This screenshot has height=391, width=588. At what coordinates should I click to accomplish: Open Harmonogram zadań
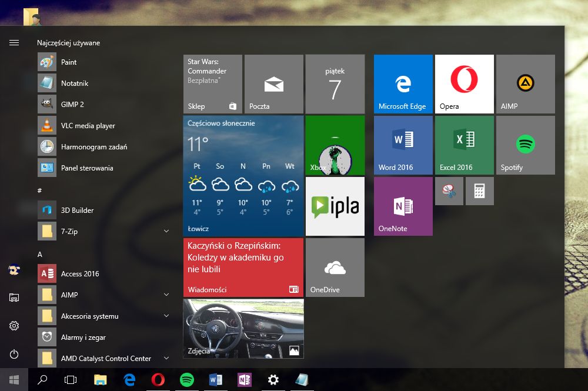(x=103, y=146)
